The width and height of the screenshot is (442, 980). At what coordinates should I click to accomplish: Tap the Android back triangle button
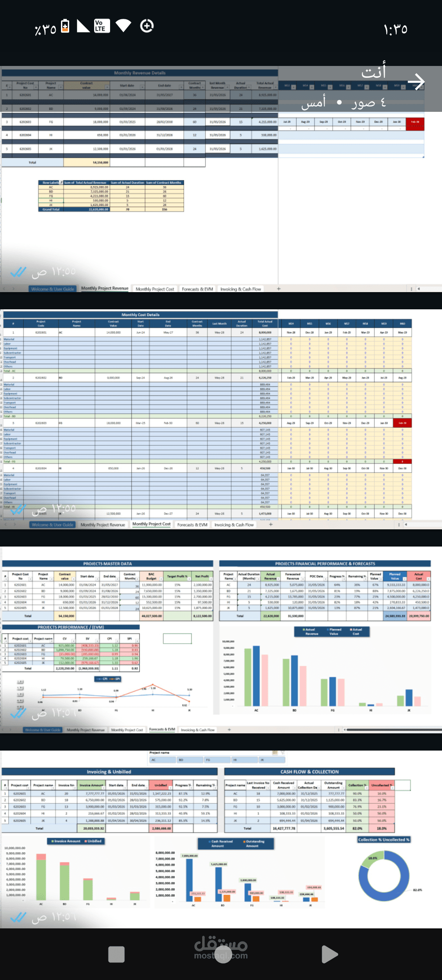329,954
